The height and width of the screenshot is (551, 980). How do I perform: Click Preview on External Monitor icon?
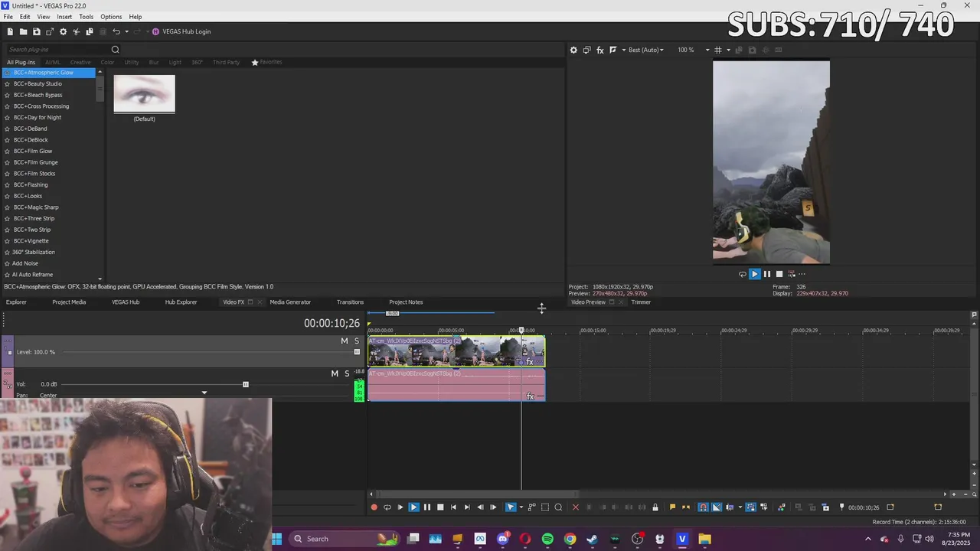[587, 50]
